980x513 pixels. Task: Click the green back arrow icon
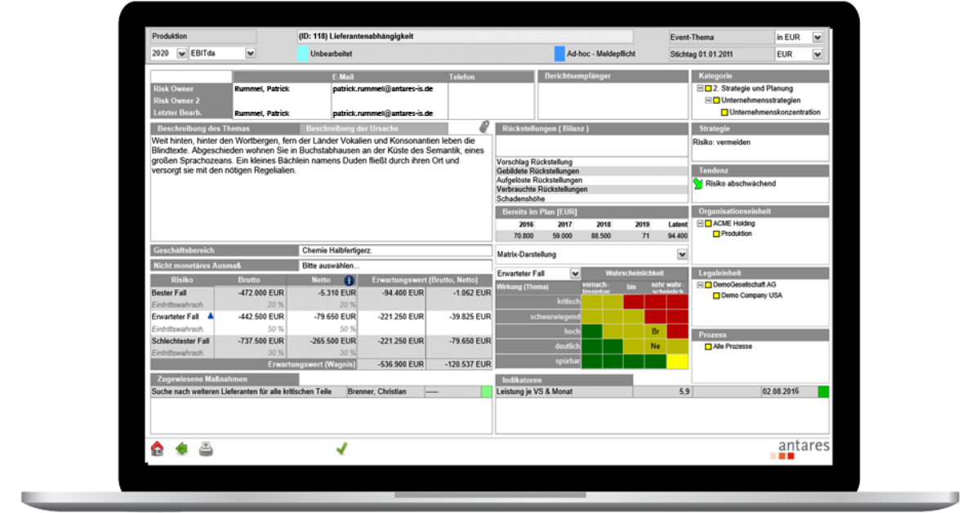181,448
